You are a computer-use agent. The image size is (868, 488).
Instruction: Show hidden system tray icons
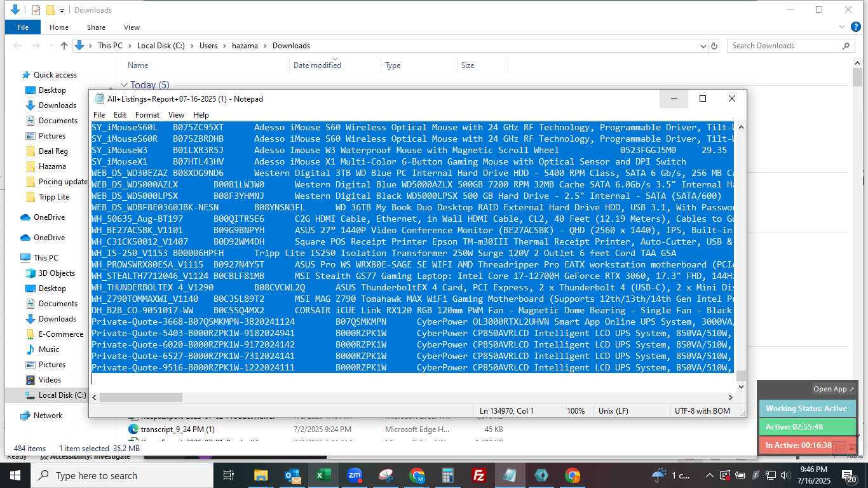(x=710, y=475)
